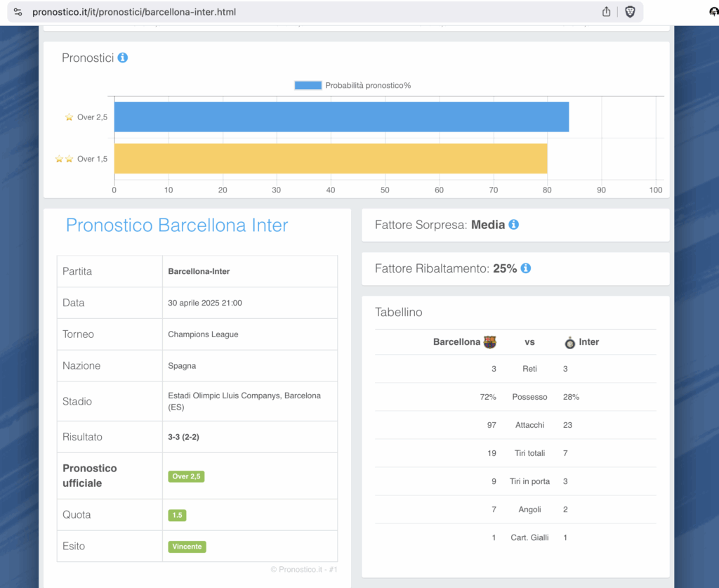719x588 pixels.
Task: Click the Esito row label
Action: (74, 547)
